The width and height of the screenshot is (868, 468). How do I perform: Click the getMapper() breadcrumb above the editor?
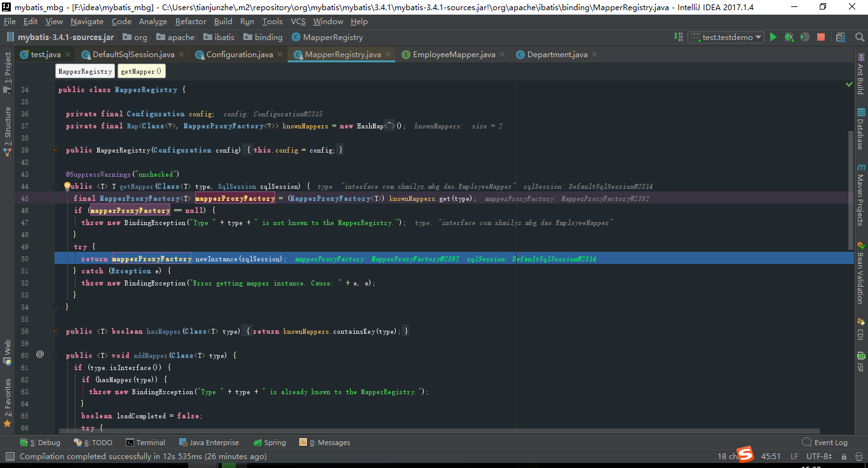tap(141, 71)
